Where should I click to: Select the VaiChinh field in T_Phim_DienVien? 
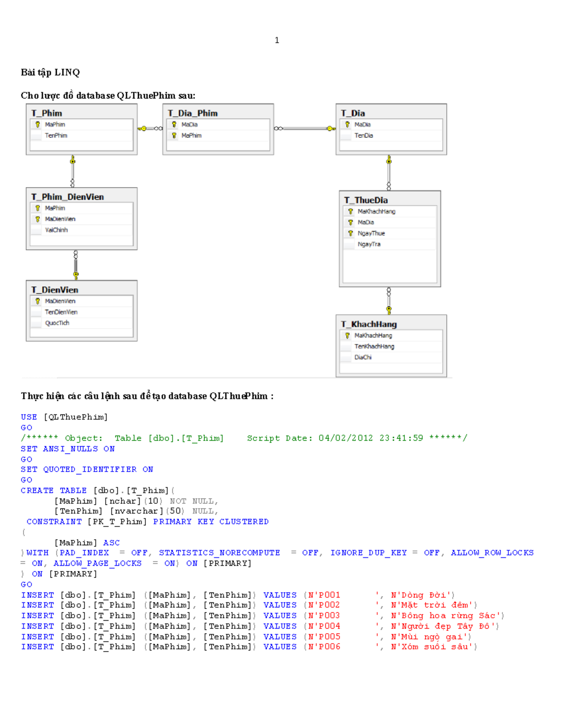56,230
